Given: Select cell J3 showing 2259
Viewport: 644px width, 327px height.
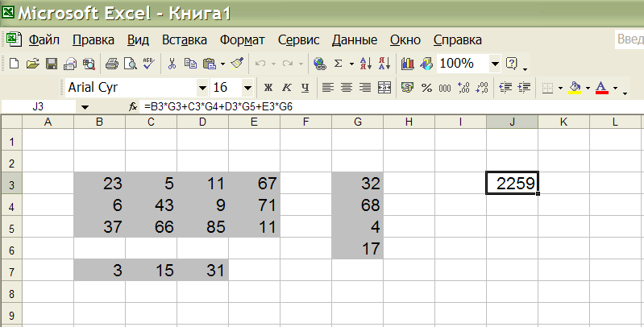Looking at the screenshot, I should 512,183.
